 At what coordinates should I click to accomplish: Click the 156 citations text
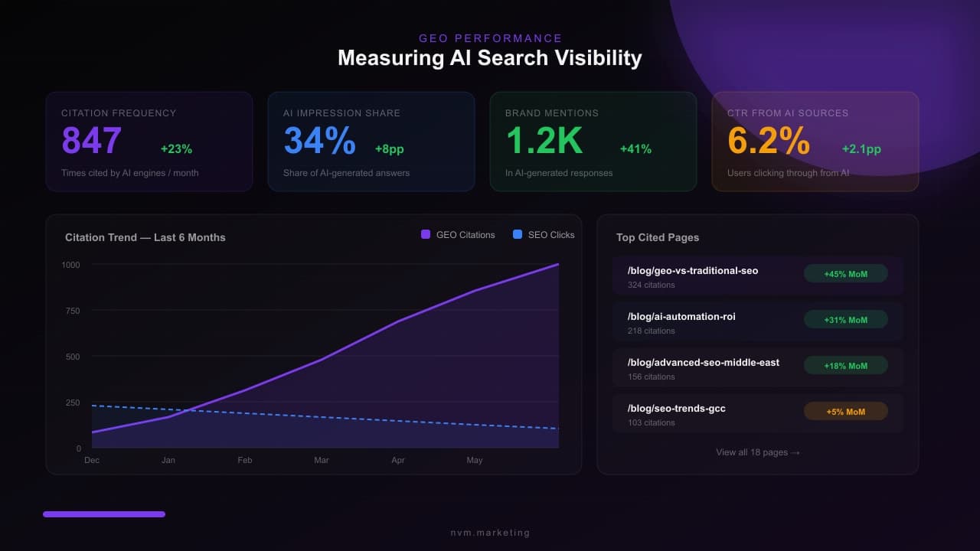click(x=652, y=377)
